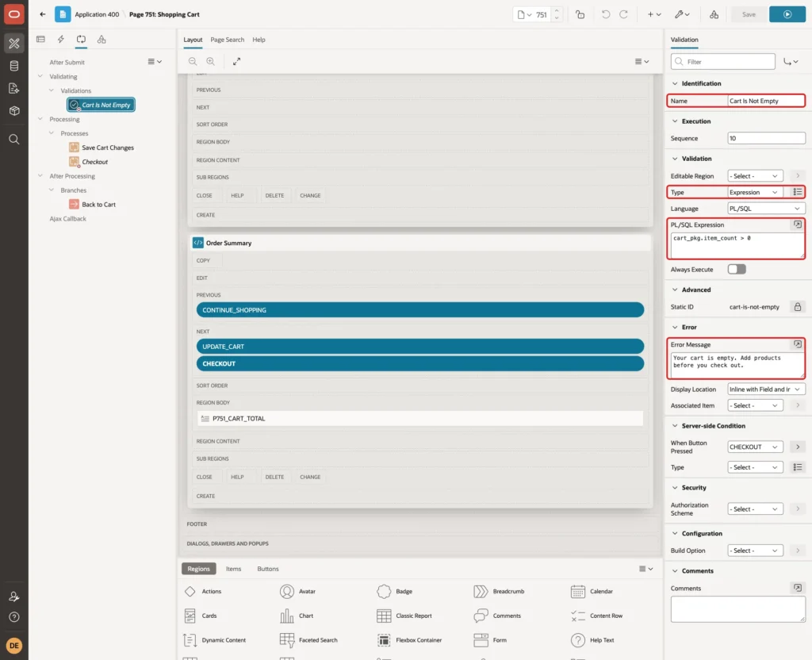Open the Comments editor icon

798,588
